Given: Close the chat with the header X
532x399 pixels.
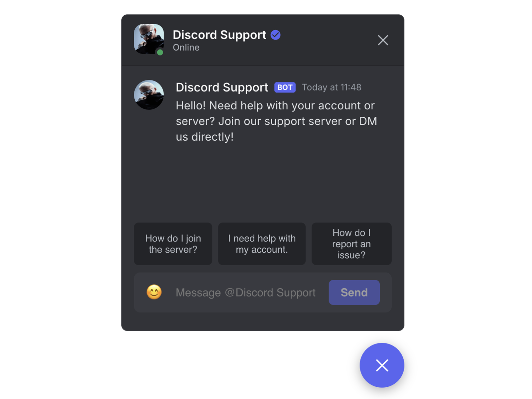Looking at the screenshot, I should pos(383,40).
